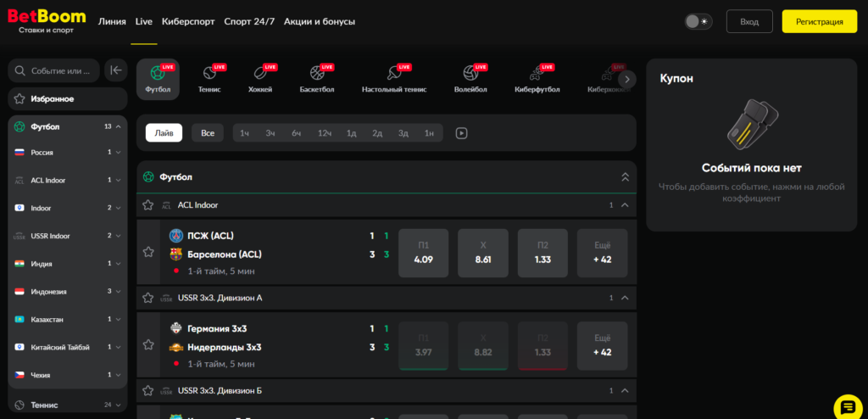Click the Вход login button

coord(749,21)
